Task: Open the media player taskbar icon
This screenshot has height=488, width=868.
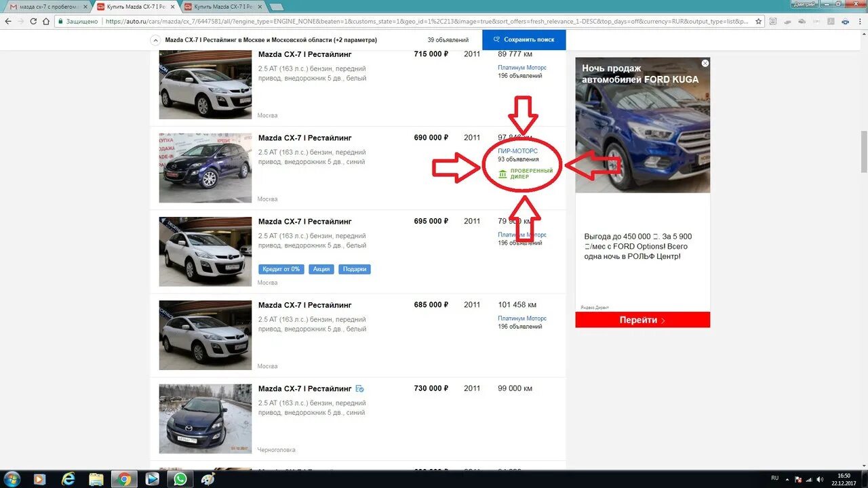Action: 39,479
